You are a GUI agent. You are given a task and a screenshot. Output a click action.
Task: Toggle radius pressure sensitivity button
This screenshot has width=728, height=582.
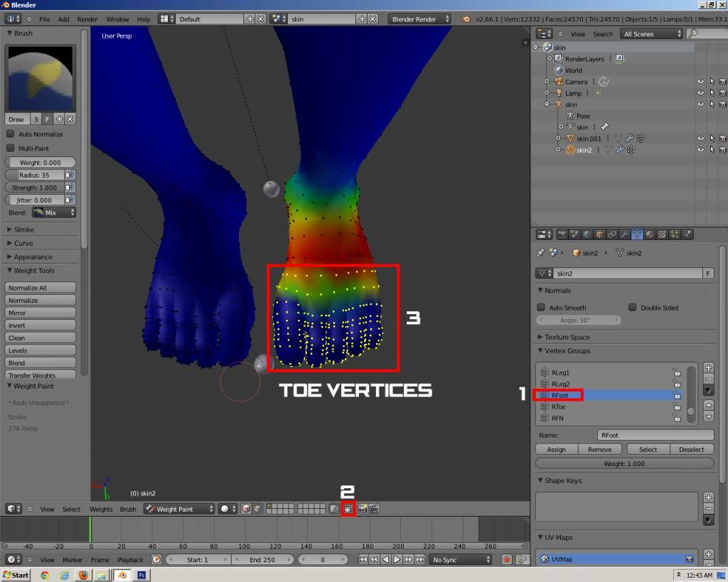(x=69, y=175)
